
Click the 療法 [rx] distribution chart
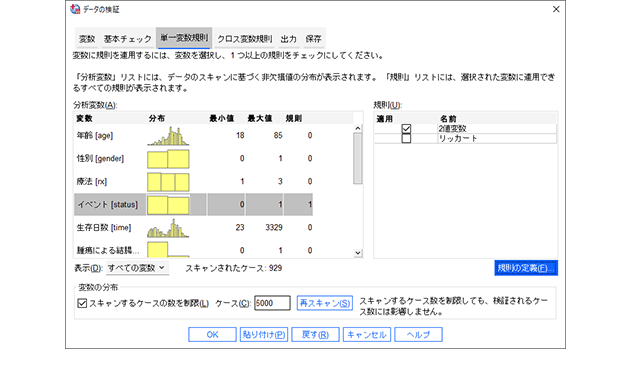pyautogui.click(x=168, y=182)
